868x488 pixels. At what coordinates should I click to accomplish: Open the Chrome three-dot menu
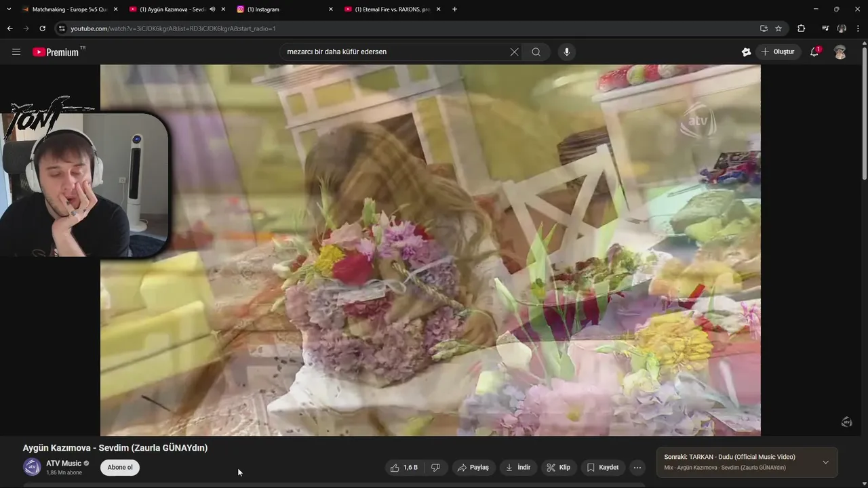(x=859, y=28)
